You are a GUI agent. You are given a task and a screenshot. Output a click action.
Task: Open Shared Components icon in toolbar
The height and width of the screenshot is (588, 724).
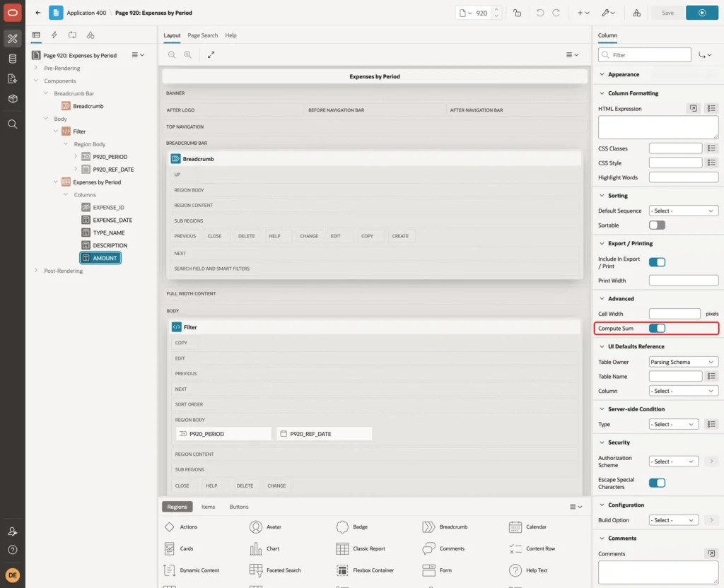point(636,13)
